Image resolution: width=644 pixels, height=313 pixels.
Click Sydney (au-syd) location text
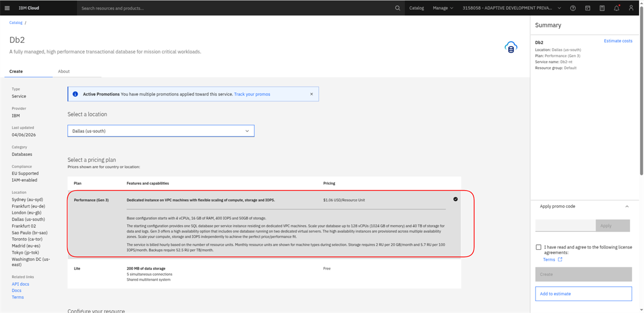[x=26, y=199]
